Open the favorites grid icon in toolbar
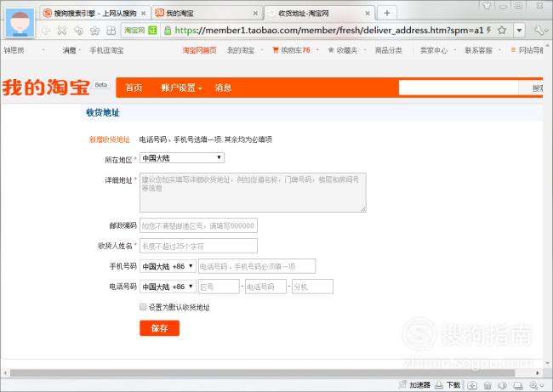This screenshot has width=553, height=392. (111, 31)
